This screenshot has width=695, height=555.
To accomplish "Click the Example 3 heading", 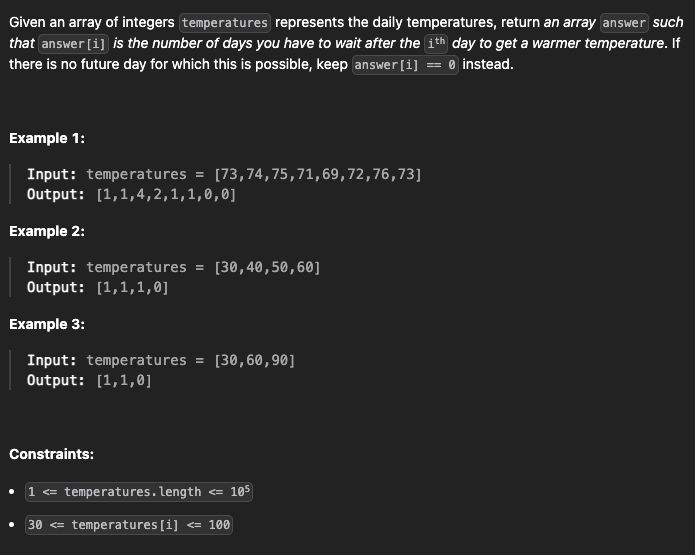I will tap(47, 324).
